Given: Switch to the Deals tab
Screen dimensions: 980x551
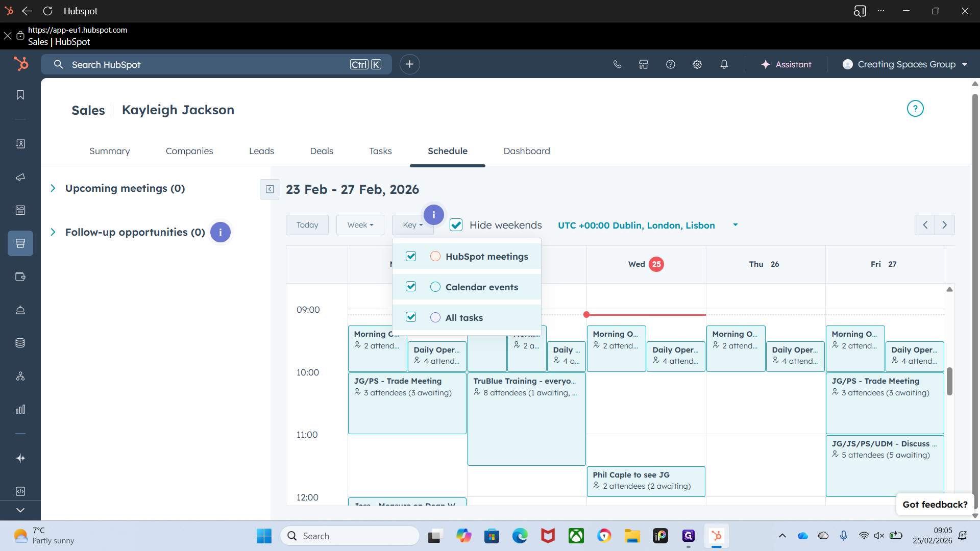Looking at the screenshot, I should click(x=322, y=151).
